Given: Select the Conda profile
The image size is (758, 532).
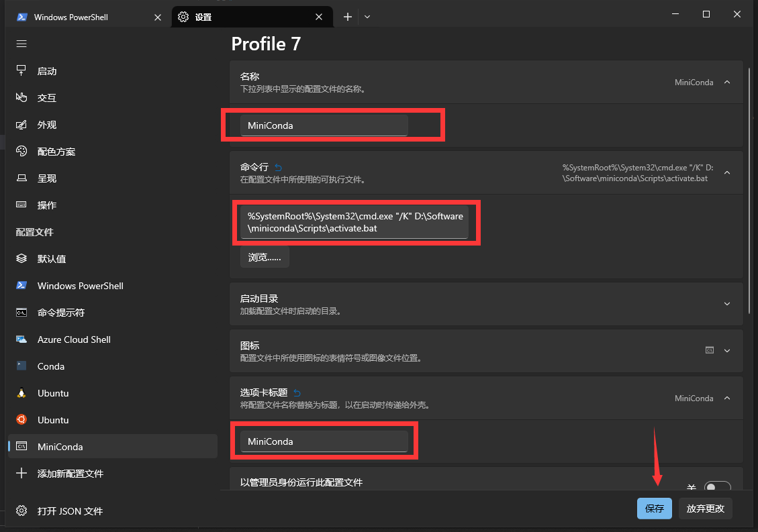Looking at the screenshot, I should 113,366.
